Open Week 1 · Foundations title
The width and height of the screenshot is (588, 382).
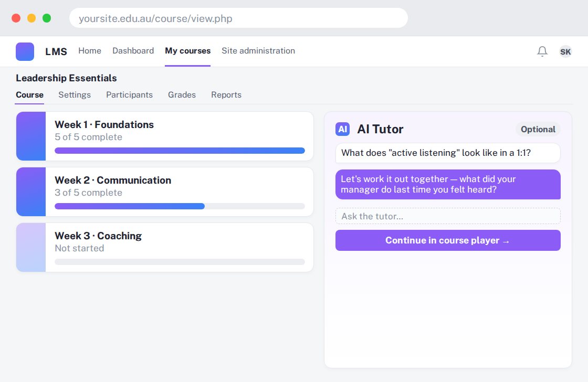click(x=104, y=124)
